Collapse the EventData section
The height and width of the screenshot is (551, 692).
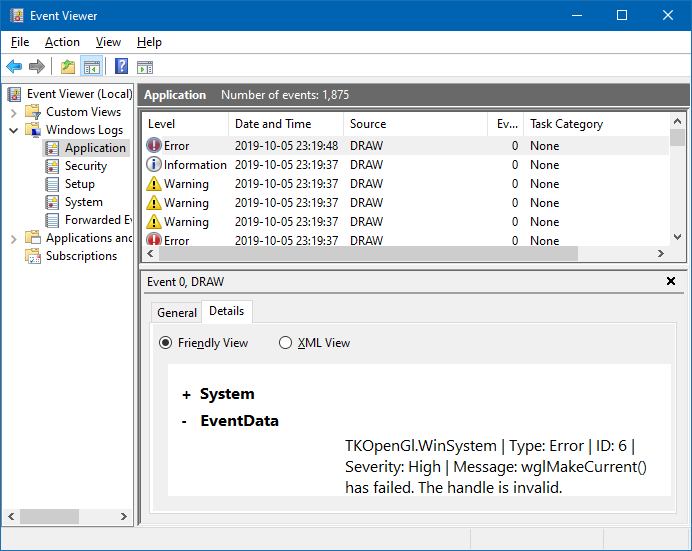(185, 422)
